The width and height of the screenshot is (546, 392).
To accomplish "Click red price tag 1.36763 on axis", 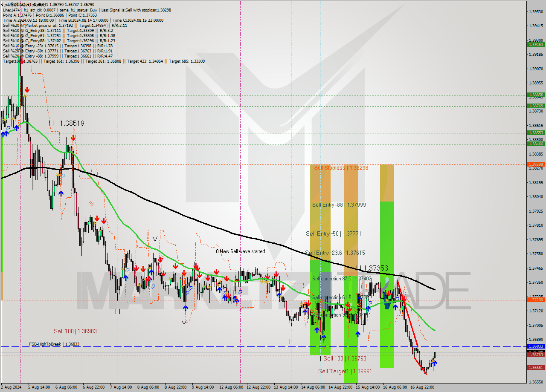I will (536, 355).
